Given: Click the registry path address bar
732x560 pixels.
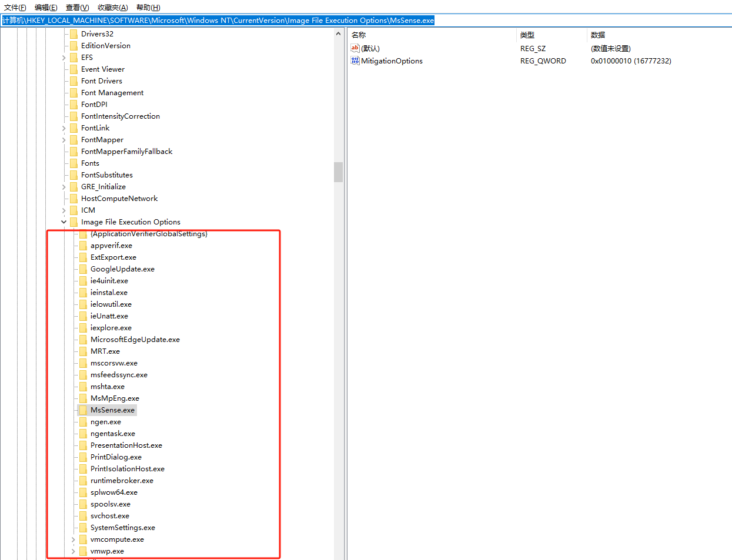Looking at the screenshot, I should 366,20.
